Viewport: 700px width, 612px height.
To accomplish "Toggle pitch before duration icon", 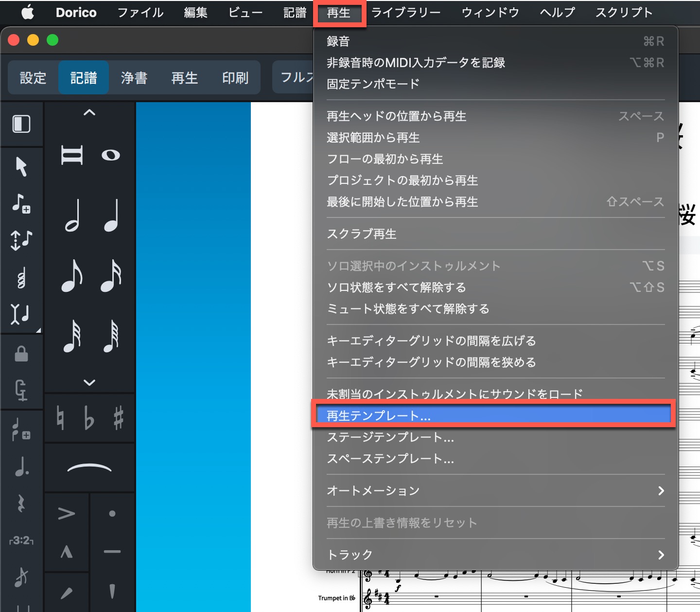I will (x=21, y=240).
